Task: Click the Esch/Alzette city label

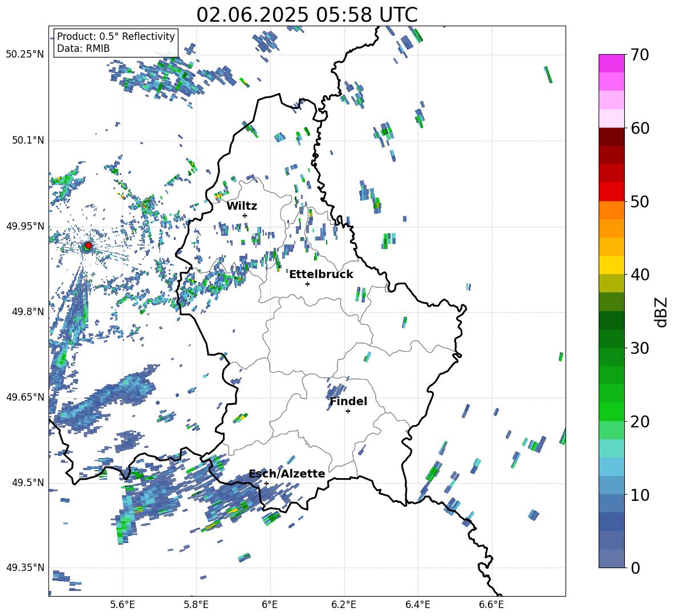Action: point(287,474)
